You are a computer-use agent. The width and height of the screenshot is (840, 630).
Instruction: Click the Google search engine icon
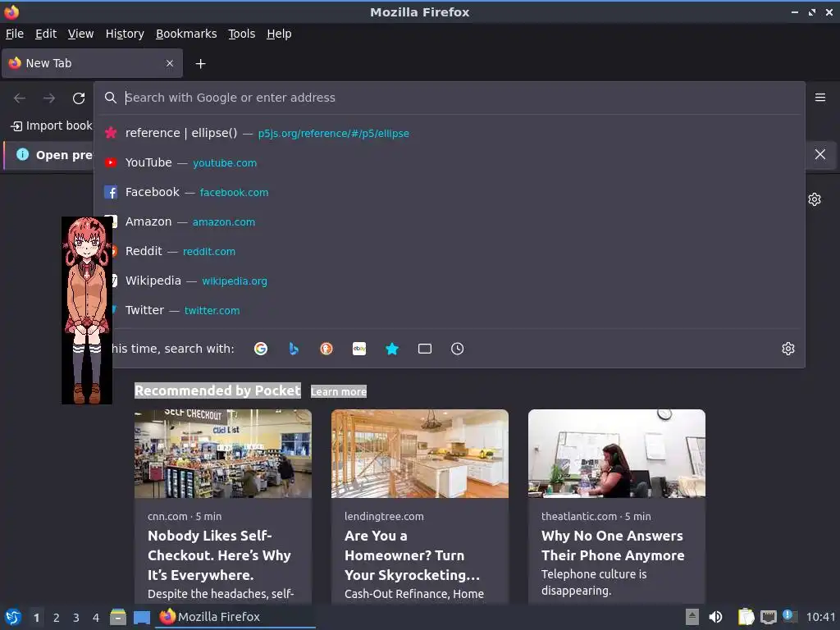point(261,349)
